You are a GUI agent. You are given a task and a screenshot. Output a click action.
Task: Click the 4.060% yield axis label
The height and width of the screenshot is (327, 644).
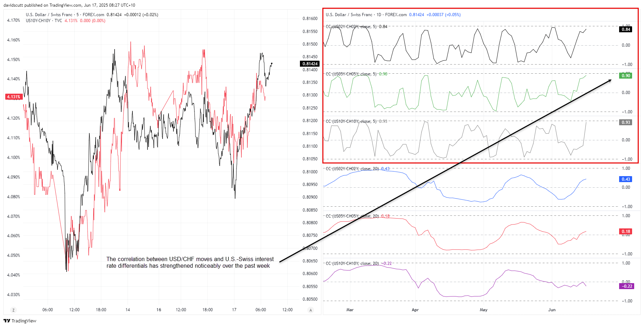coord(14,236)
